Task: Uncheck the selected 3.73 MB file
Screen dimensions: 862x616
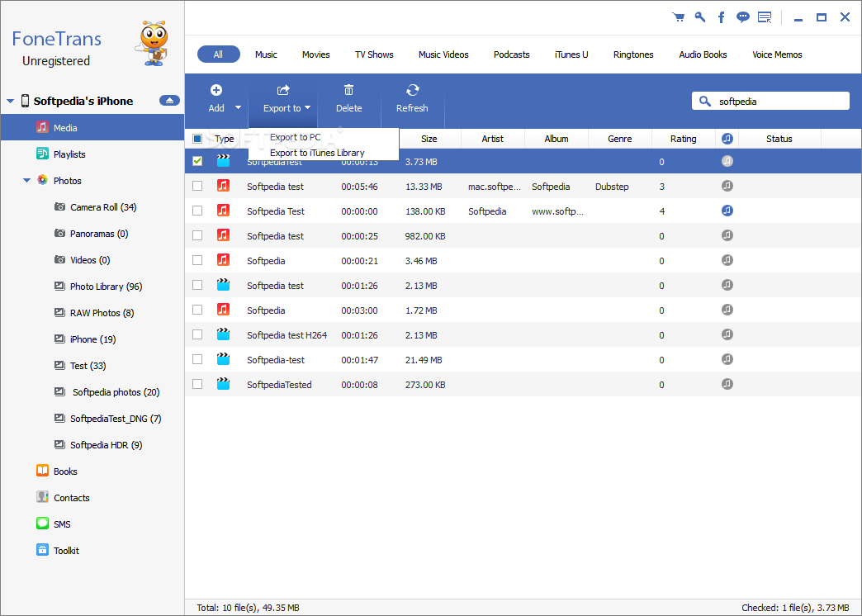Action: click(x=197, y=161)
